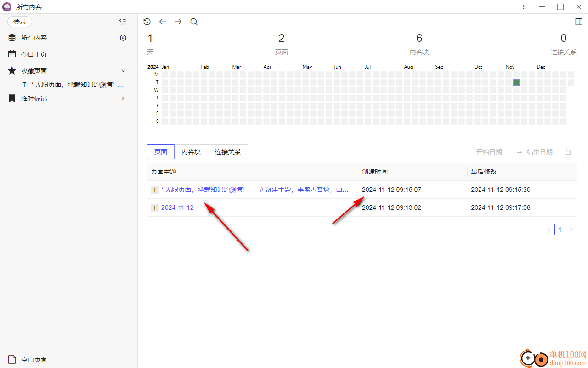This screenshot has height=368, width=588.
Task: Go to 今日主页 in the sidebar
Action: [x=34, y=54]
